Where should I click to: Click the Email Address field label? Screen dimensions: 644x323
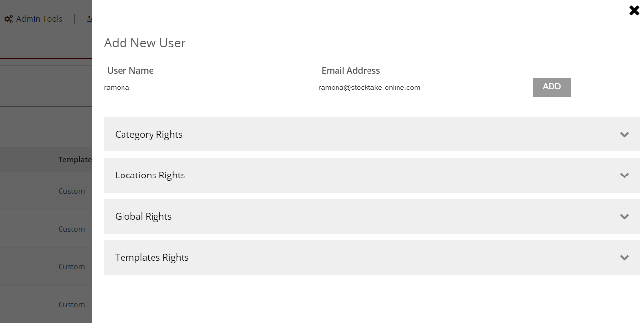tap(350, 71)
